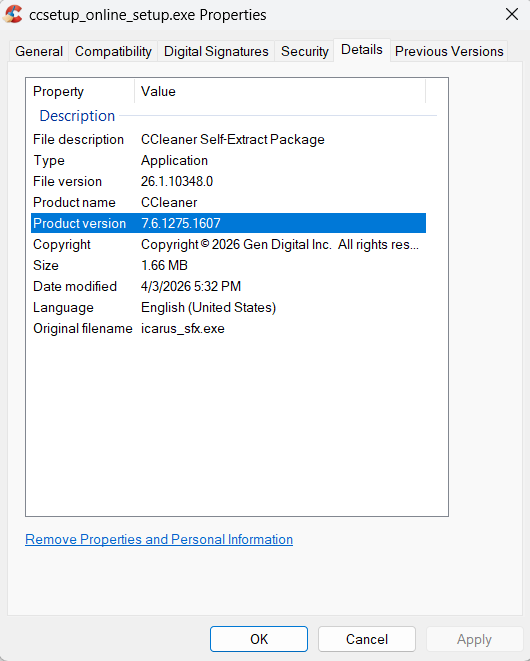Screen dimensions: 530x661
Task: Click the Value column header
Action: 280,91
